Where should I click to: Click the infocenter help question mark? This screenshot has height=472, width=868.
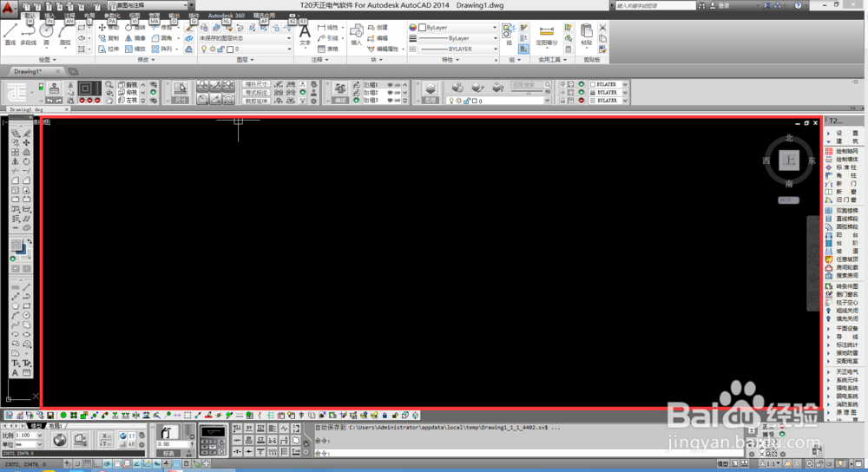click(798, 5)
